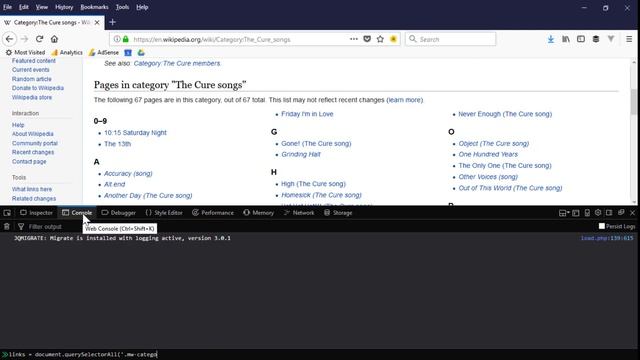Screen dimensions: 640x360
Task: Switch to the Performance tab
Action: (x=213, y=213)
